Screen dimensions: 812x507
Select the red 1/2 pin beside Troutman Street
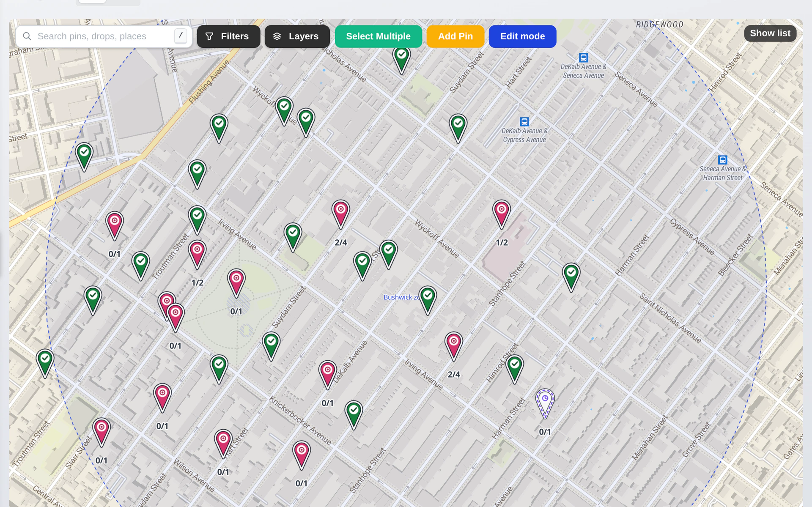point(197,254)
